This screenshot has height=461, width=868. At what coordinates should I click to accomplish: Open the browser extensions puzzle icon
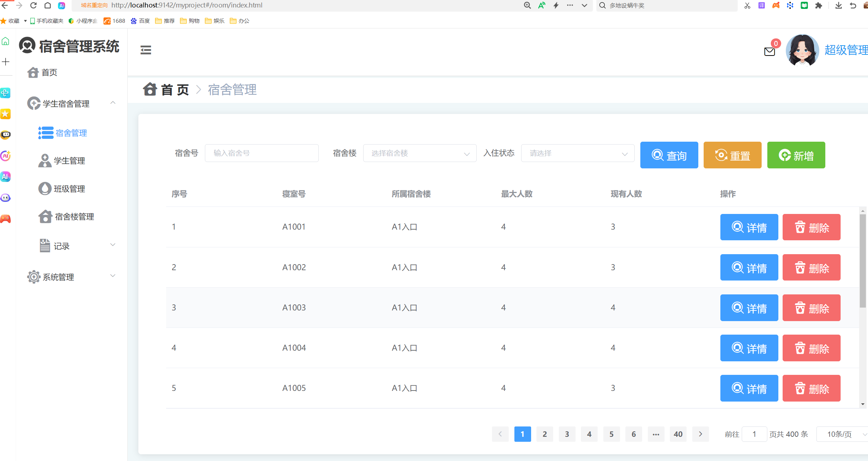point(819,5)
